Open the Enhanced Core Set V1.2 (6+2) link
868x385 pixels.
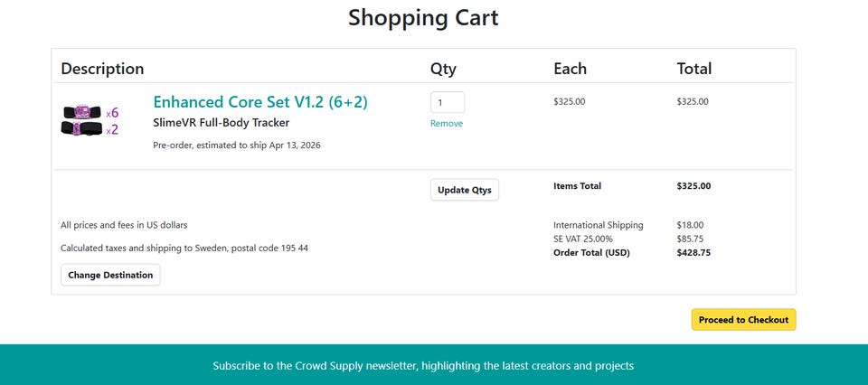pyautogui.click(x=260, y=102)
